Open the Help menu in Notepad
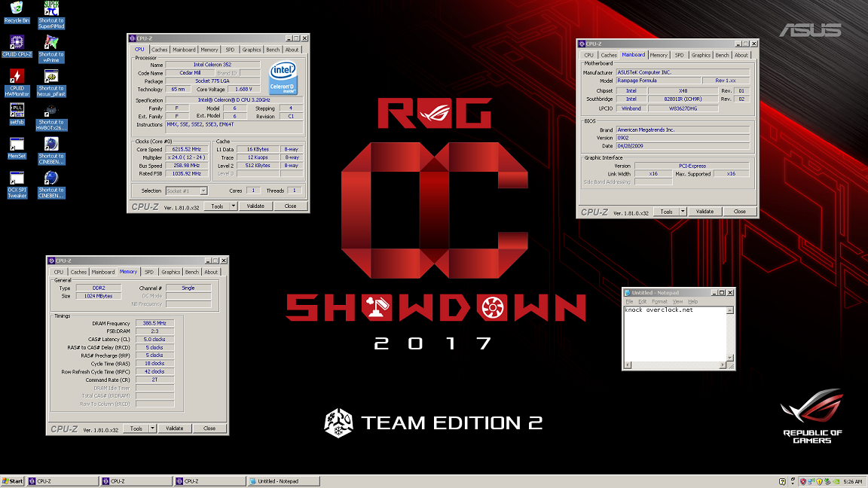Viewport: 868px width, 488px height. tap(693, 302)
